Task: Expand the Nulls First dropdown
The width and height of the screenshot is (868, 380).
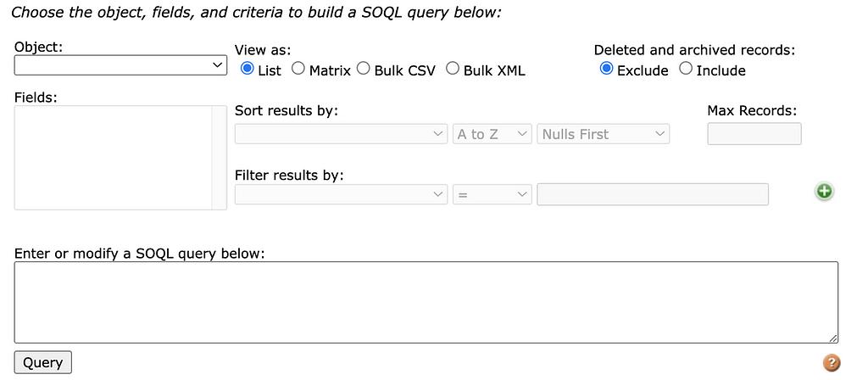Action: point(603,134)
